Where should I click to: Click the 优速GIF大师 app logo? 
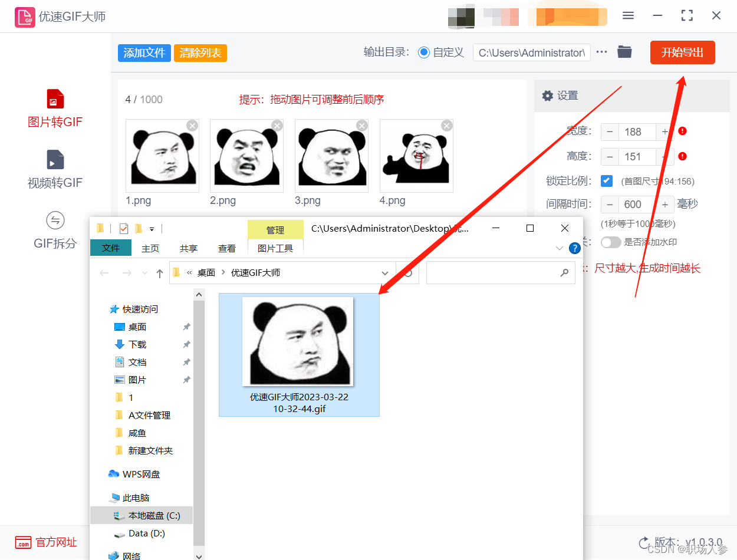[24, 17]
